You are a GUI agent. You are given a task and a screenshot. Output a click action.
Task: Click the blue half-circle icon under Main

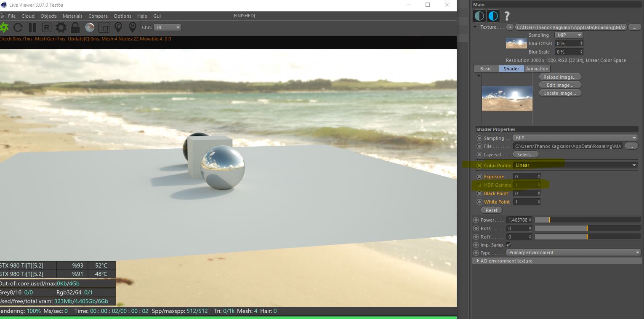click(493, 16)
